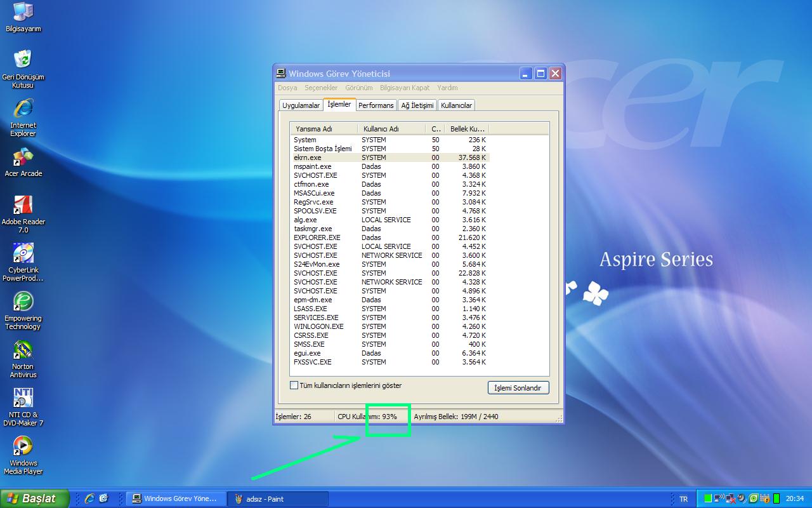Sort by Bellek Ku... column header
Screen dimensions: 812x508
467,129
